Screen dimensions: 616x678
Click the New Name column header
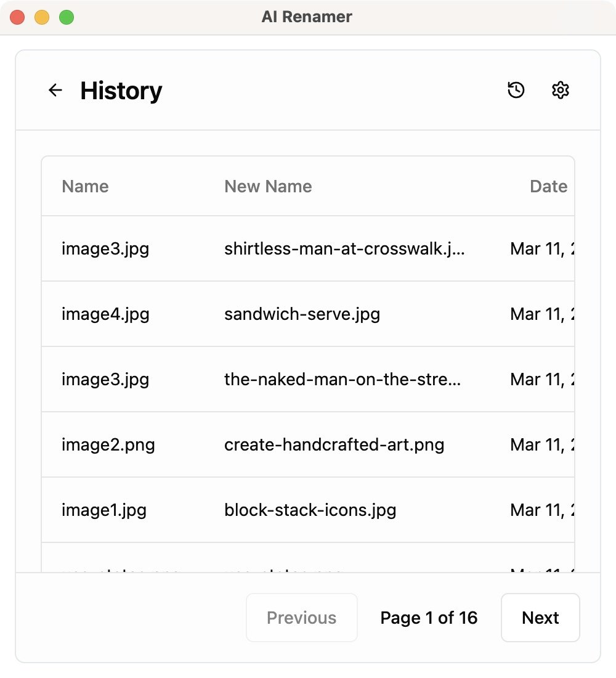(x=268, y=186)
